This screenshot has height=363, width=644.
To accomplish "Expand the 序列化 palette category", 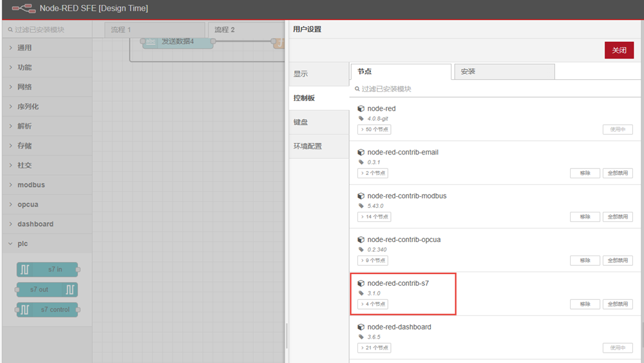I will pyautogui.click(x=47, y=106).
